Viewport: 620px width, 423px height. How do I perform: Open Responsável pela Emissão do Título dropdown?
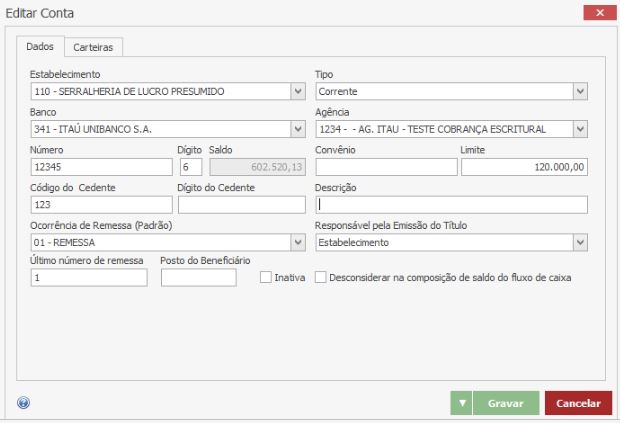click(x=580, y=242)
